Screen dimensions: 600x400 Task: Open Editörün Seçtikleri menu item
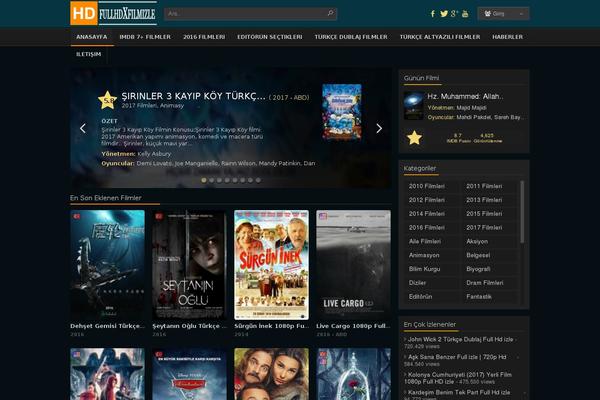tap(270, 37)
